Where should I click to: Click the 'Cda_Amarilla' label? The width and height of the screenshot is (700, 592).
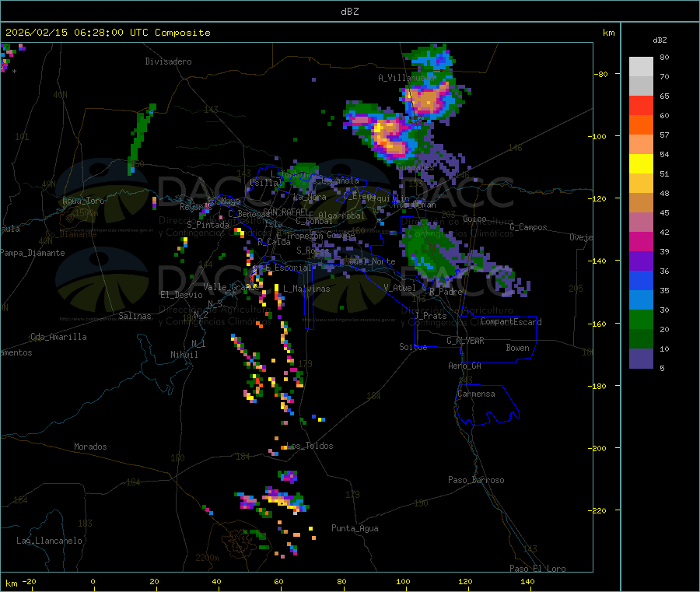58,337
